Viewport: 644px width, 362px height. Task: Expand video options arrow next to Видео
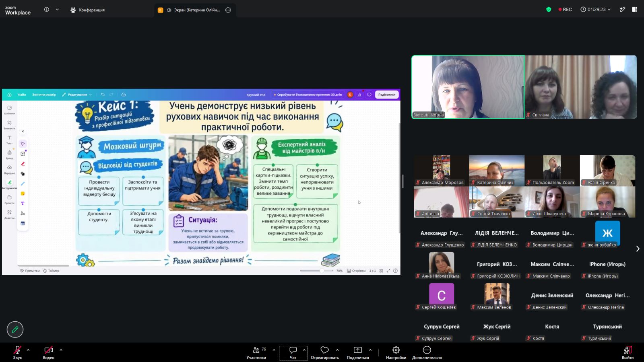point(61,350)
